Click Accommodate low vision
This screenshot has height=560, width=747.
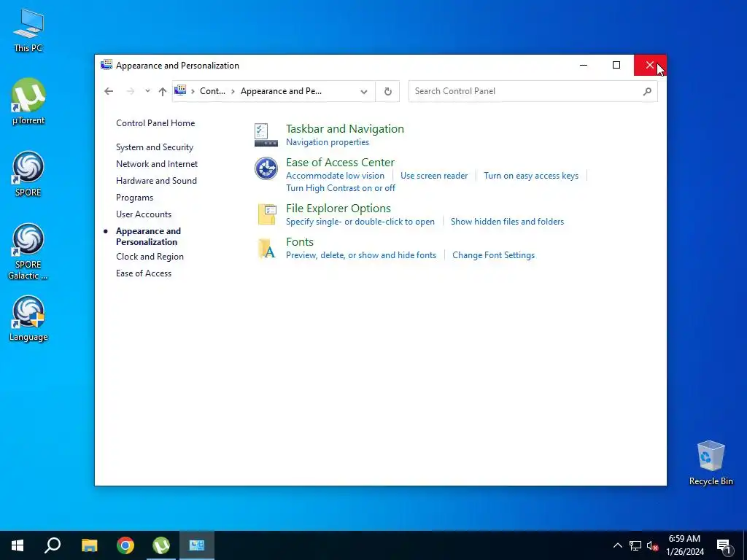tap(335, 176)
